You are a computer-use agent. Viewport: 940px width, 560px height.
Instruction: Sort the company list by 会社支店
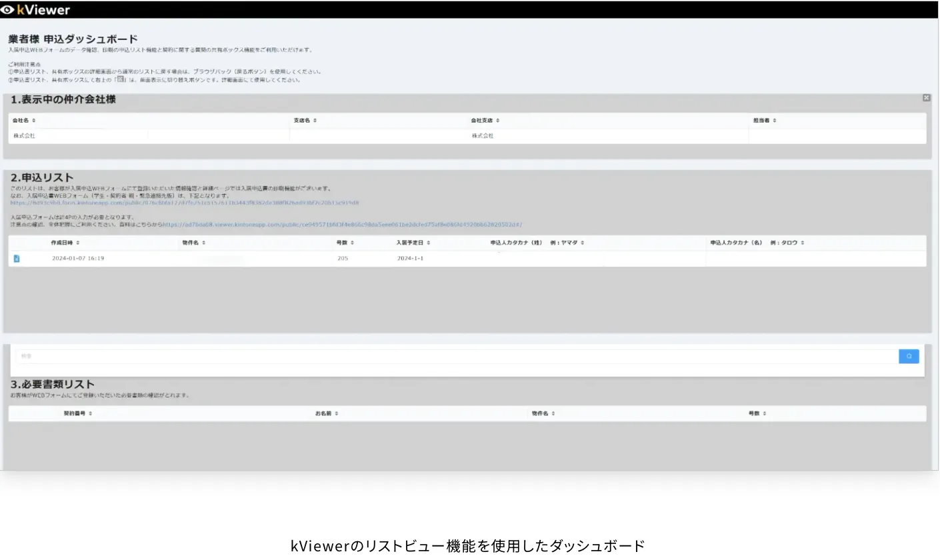pos(485,121)
